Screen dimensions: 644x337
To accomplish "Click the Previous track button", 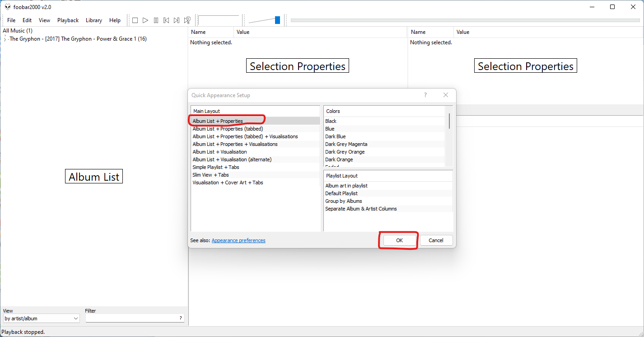I will coord(166,20).
